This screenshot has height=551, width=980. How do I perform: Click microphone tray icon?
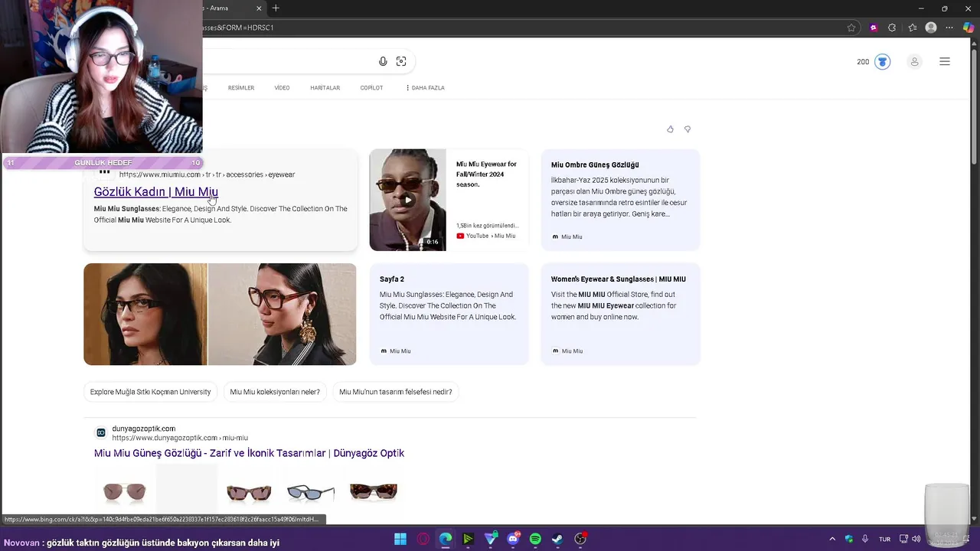pos(865,539)
